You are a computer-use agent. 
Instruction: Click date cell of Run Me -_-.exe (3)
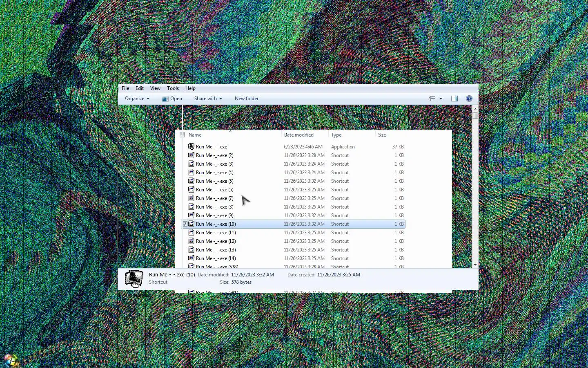coord(304,164)
